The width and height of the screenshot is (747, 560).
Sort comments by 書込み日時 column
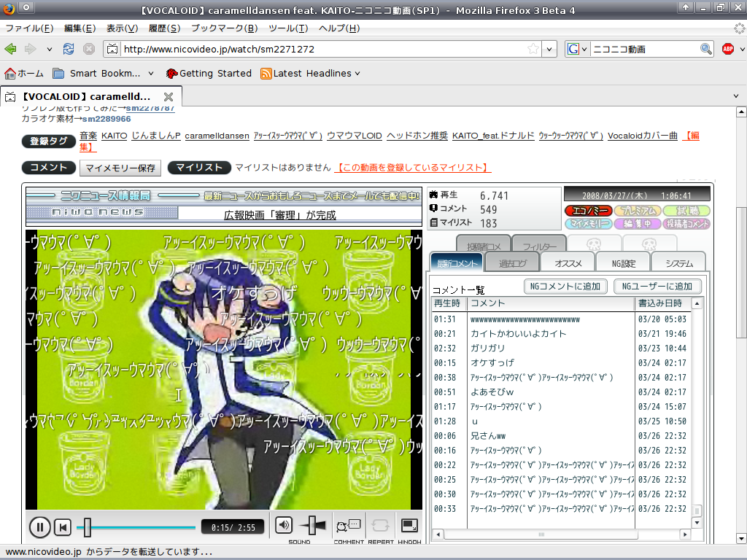pos(662,303)
